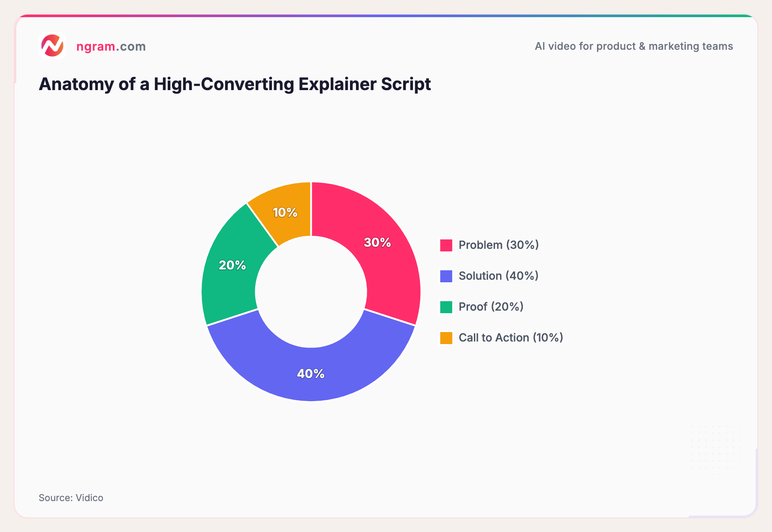Select the purple Solution legend swatch
772x532 pixels.
(x=446, y=275)
